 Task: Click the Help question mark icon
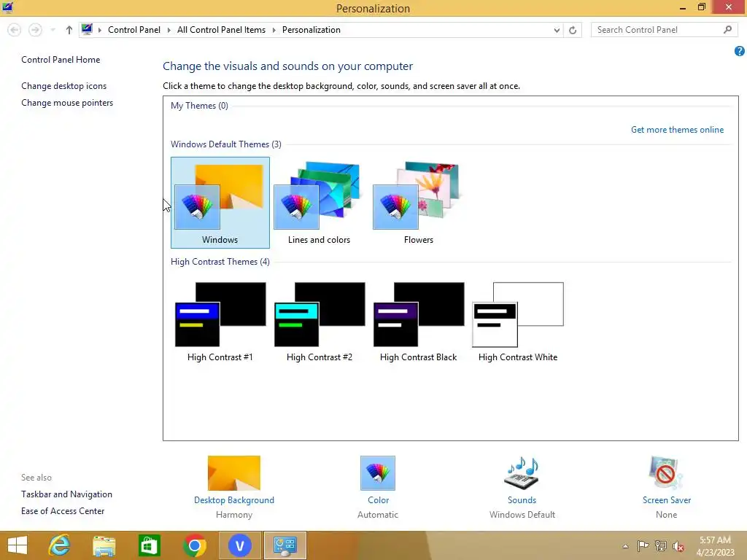(x=740, y=51)
